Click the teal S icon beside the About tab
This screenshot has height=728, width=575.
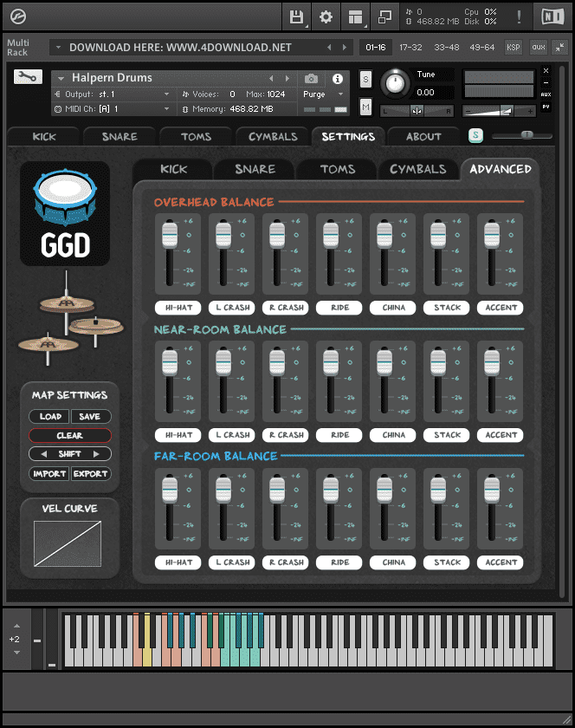[475, 135]
